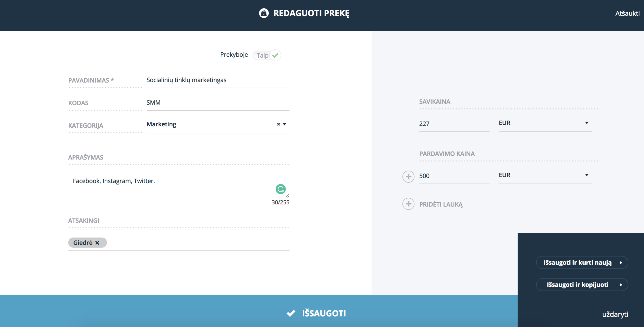
Task: Click checkmark icon on Išsaugoti bar
Action: pos(291,313)
